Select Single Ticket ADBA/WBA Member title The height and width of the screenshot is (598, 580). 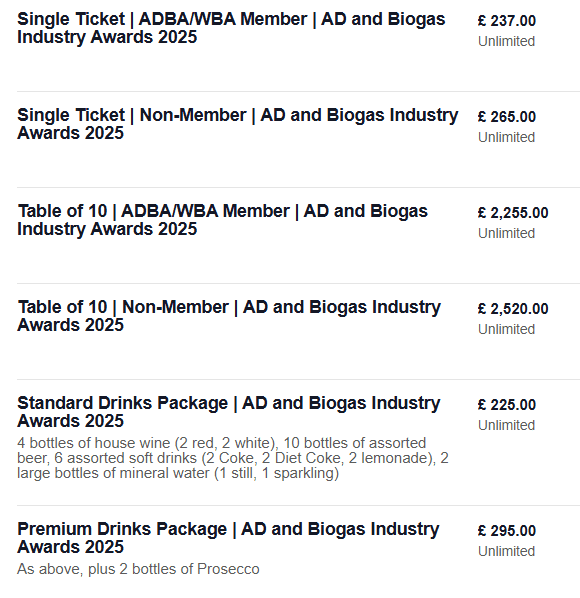tap(231, 28)
